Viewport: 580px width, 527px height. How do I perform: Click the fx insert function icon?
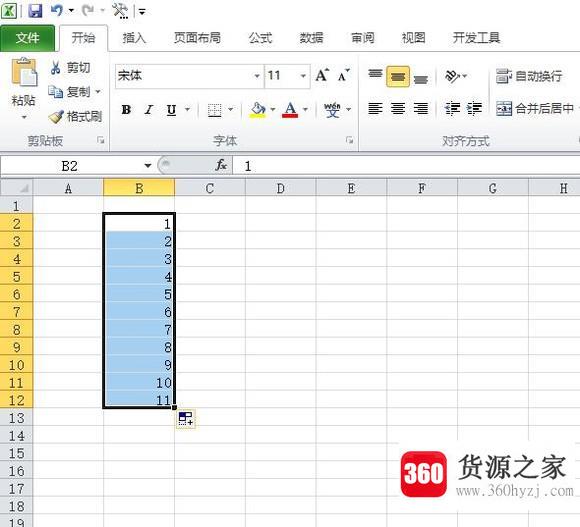click(x=221, y=165)
